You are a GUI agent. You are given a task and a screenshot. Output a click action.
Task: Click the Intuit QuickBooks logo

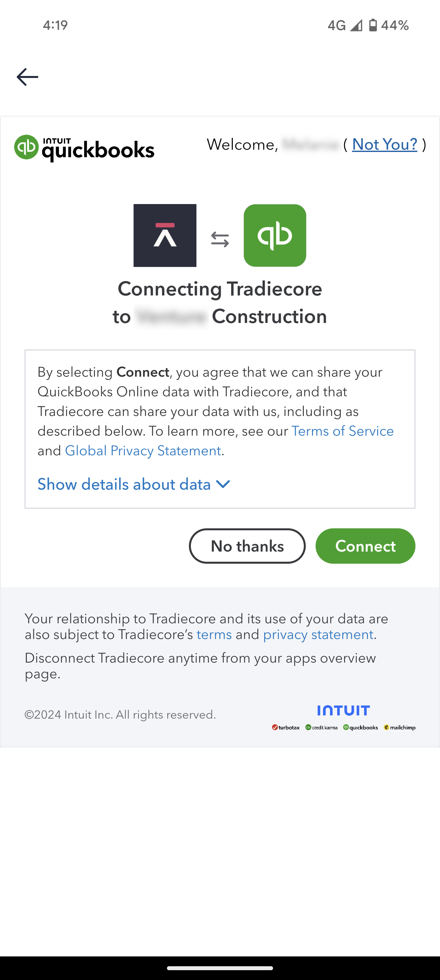[84, 148]
